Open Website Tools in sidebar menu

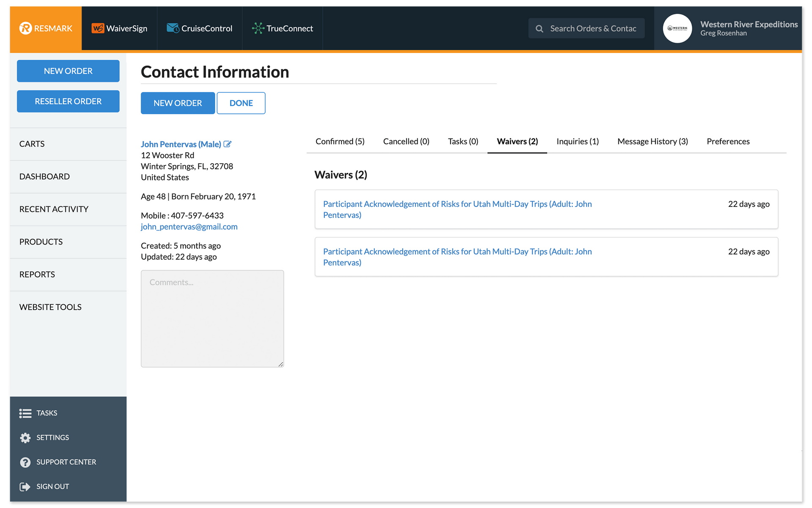click(x=50, y=307)
